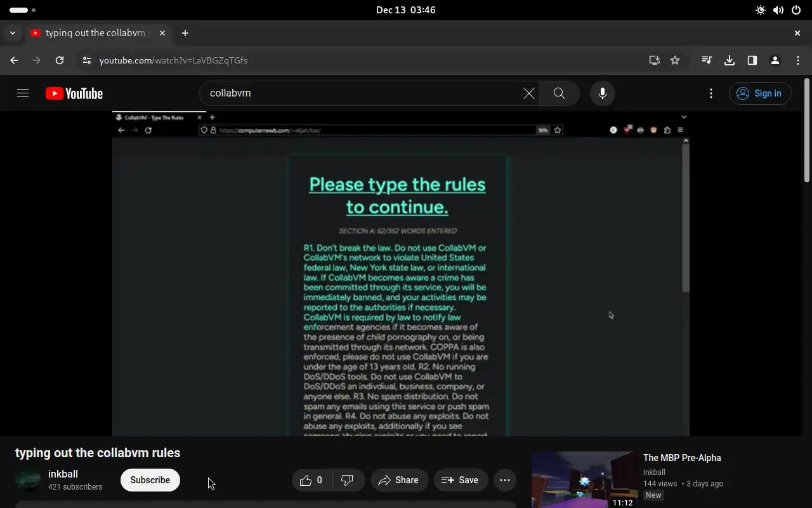Reload the current page
Screen dimensions: 812x508
[x=60, y=60]
